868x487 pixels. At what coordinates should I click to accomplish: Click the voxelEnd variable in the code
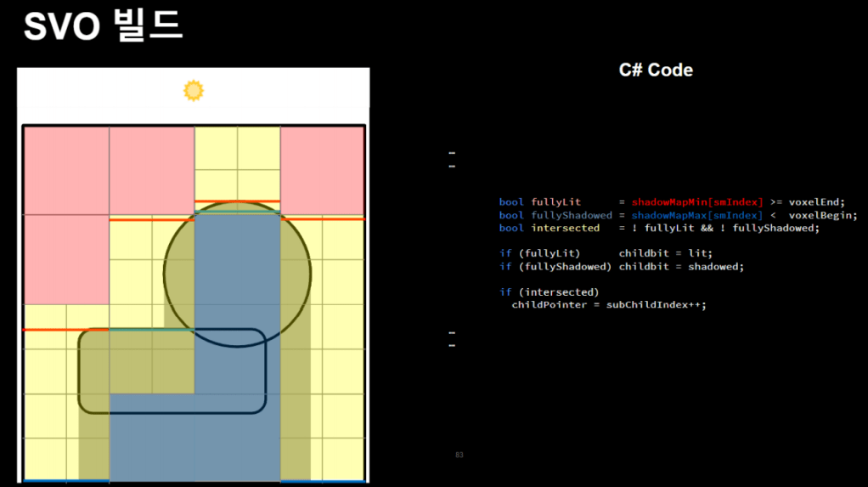click(817, 202)
